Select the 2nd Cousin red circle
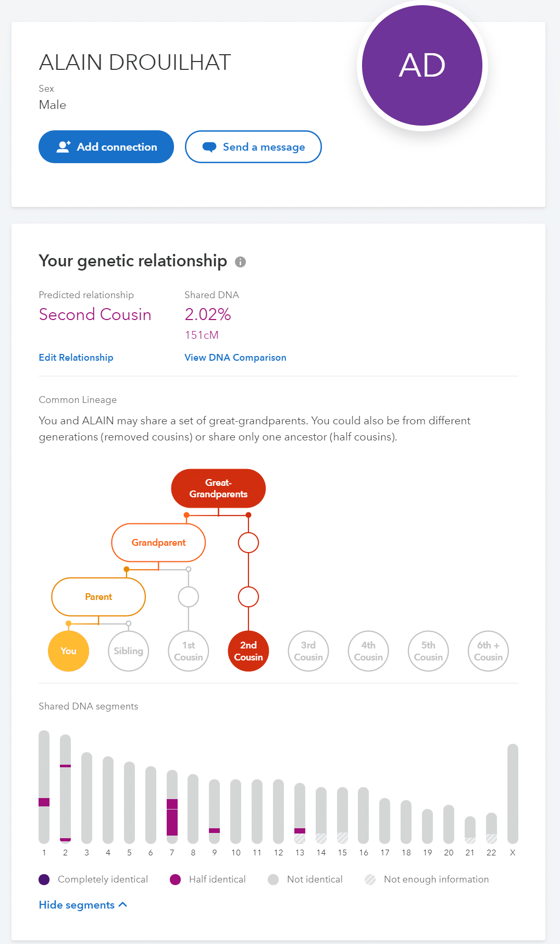The height and width of the screenshot is (944, 560). coord(248,651)
